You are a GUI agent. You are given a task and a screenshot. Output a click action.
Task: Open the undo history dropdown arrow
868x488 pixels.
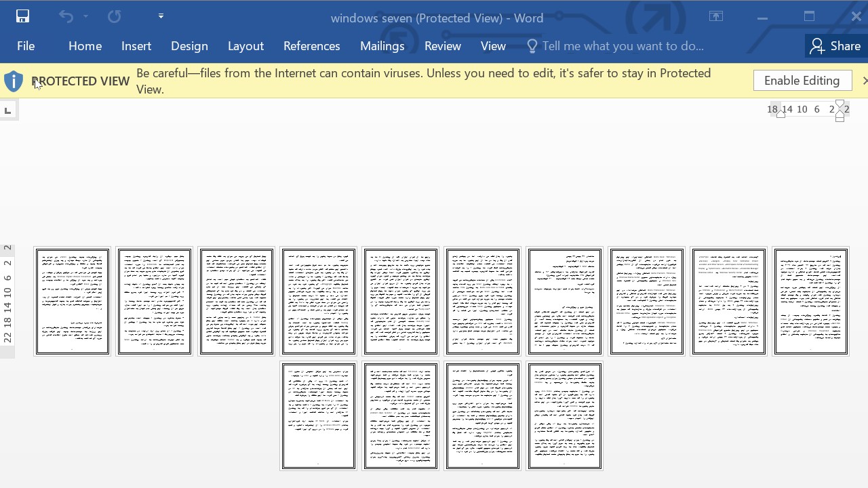[85, 16]
